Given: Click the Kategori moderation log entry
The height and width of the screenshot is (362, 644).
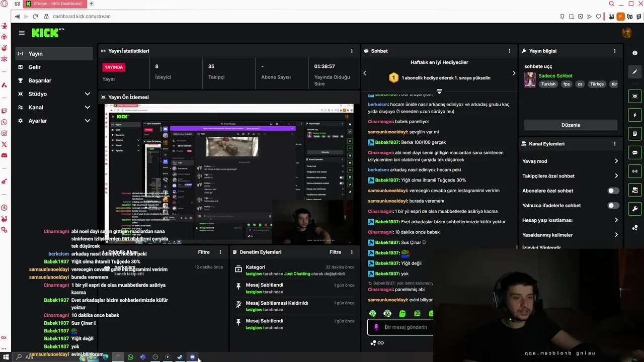Looking at the screenshot, I should click(294, 270).
